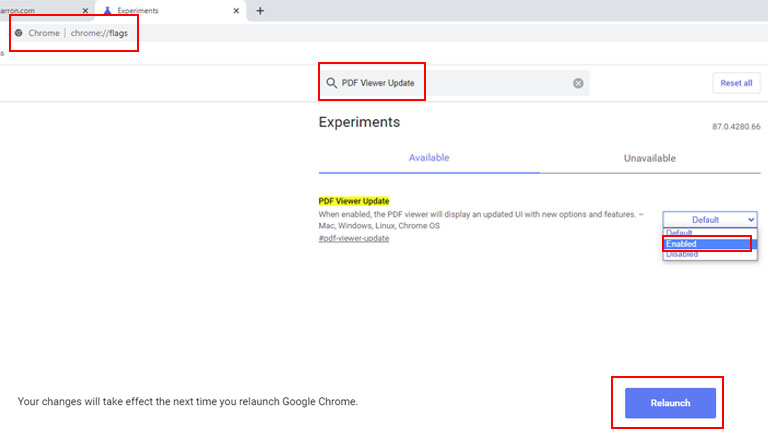
Task: Close the arron.com tab
Action: pyautogui.click(x=85, y=11)
